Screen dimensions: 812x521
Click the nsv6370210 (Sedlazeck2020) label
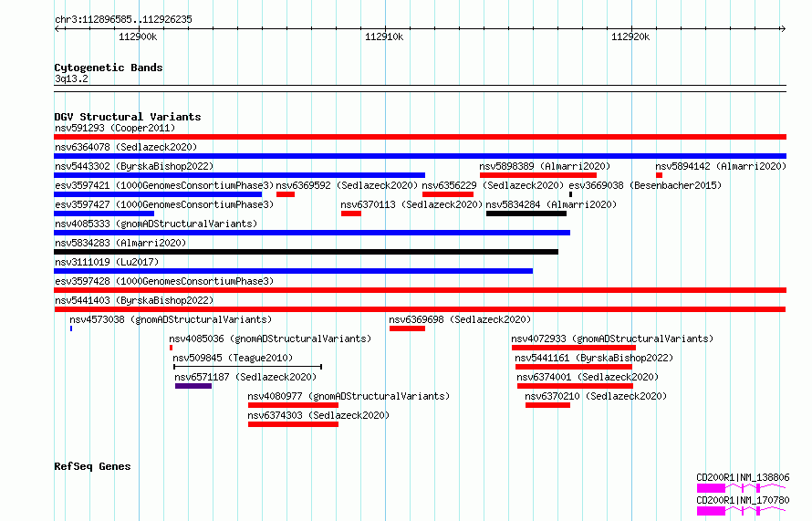[596, 396]
